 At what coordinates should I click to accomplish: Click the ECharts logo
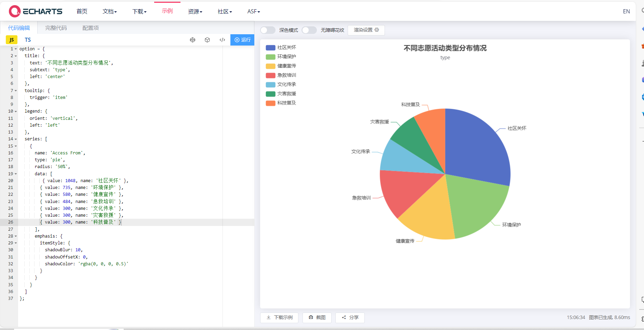click(36, 11)
